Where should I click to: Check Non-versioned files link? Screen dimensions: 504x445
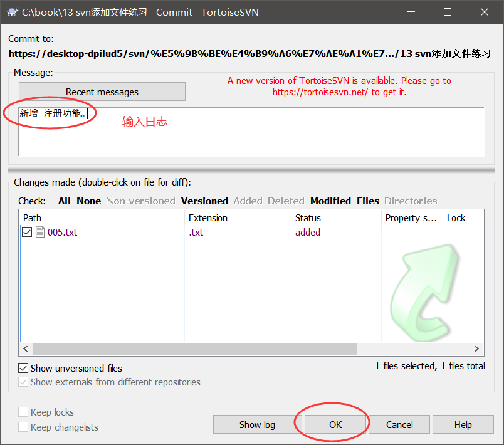pyautogui.click(x=141, y=201)
